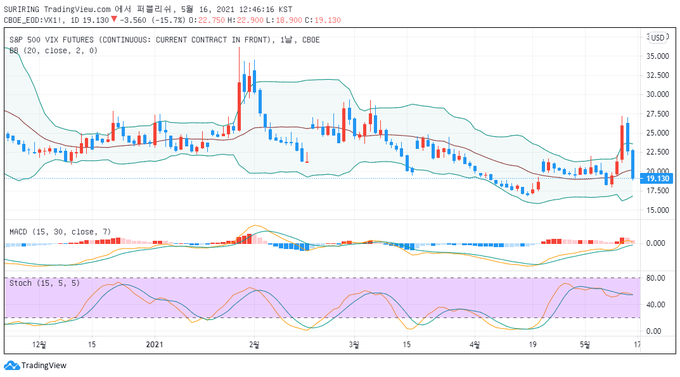
Task: Select the BB (20, close, 2, 0) indicator label
Action: coord(54,51)
